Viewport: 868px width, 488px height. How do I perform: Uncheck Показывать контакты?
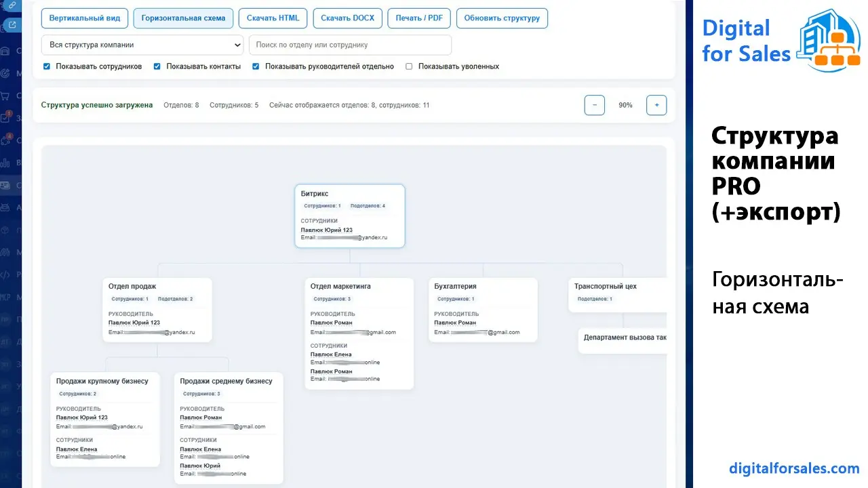157,66
